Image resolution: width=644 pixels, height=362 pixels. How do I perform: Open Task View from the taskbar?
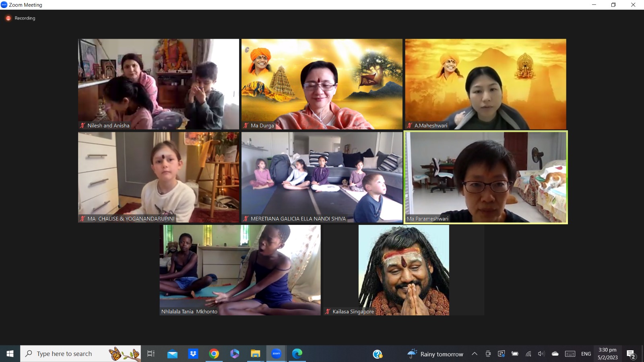(151, 354)
